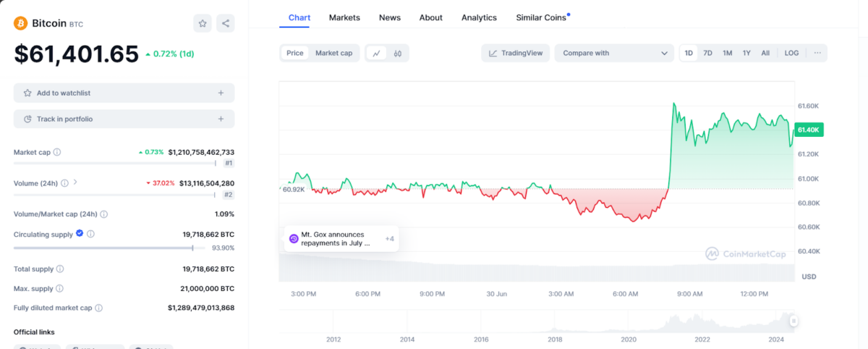Open the Similar Coins tab
The image size is (868, 349).
[x=542, y=17]
